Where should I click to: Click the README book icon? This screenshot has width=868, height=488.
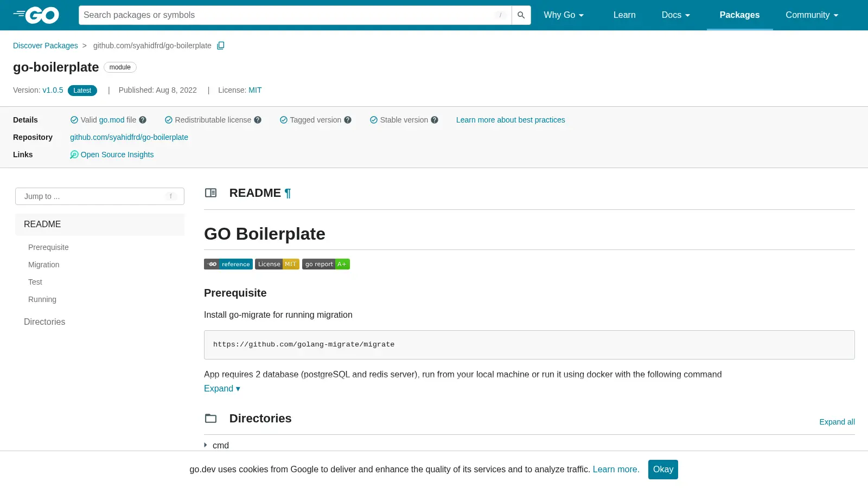[210, 192]
